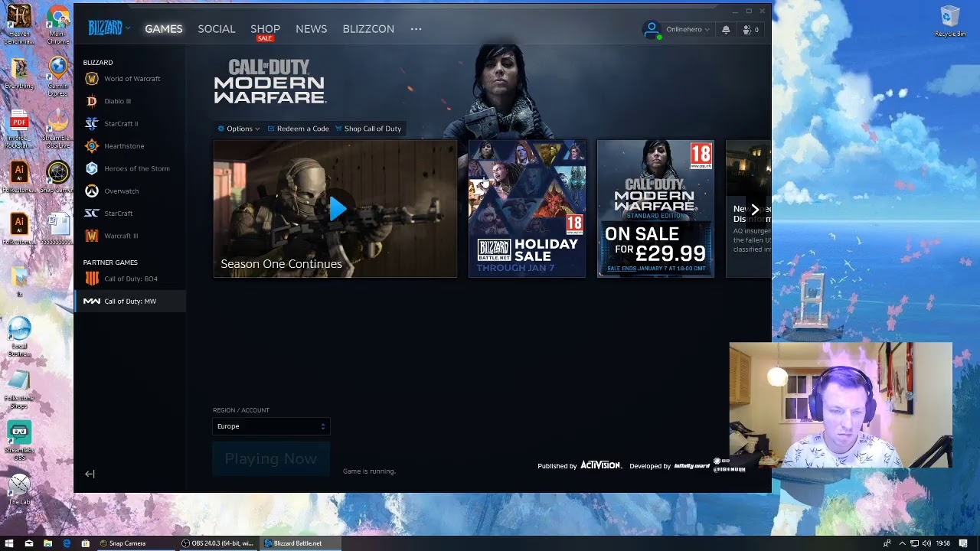Viewport: 980px width, 551px height.
Task: Open Streamlabs OBS desktop shortcut
Action: (x=19, y=440)
